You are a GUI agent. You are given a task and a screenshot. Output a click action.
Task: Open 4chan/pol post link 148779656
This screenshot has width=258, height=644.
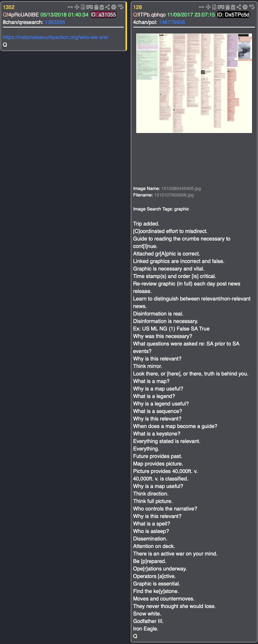(x=172, y=22)
